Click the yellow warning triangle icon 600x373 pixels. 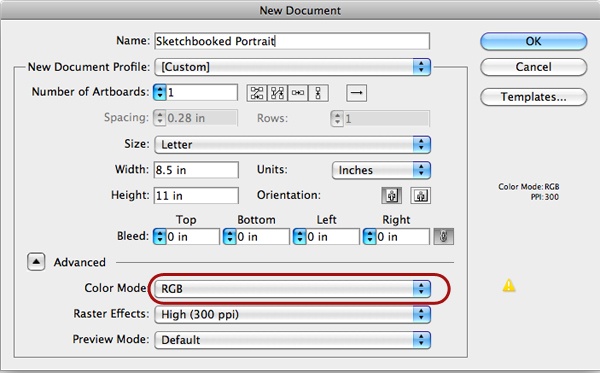pos(509,285)
